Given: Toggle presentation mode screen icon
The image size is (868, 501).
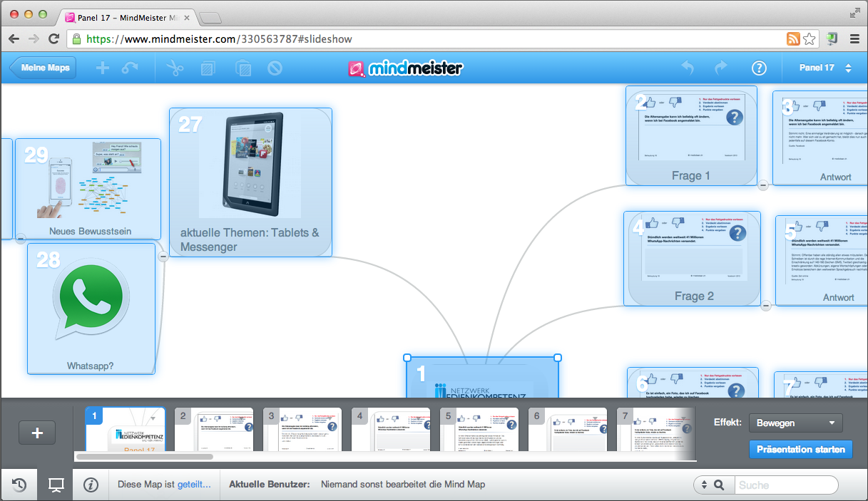Looking at the screenshot, I should click(55, 485).
